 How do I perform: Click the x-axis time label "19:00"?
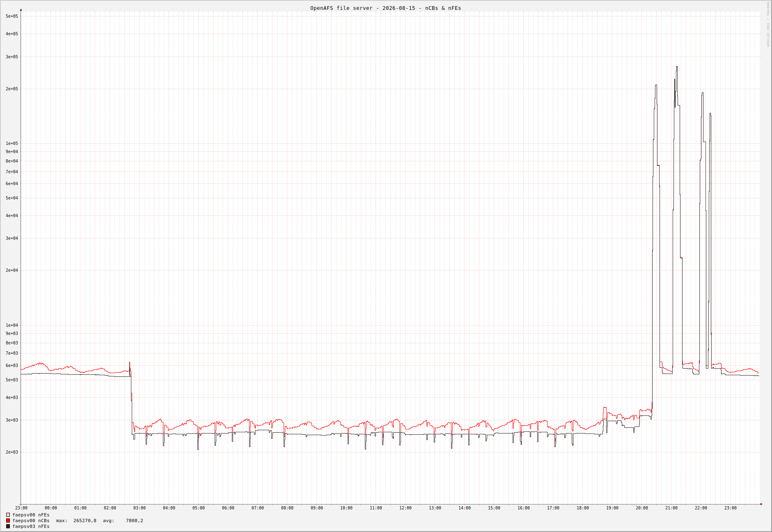[612, 508]
